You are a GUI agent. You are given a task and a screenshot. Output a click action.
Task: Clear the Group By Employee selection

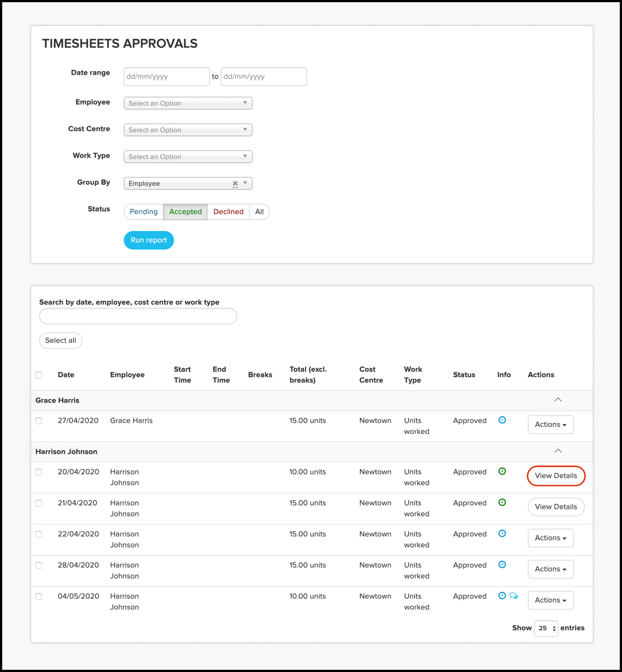point(235,184)
